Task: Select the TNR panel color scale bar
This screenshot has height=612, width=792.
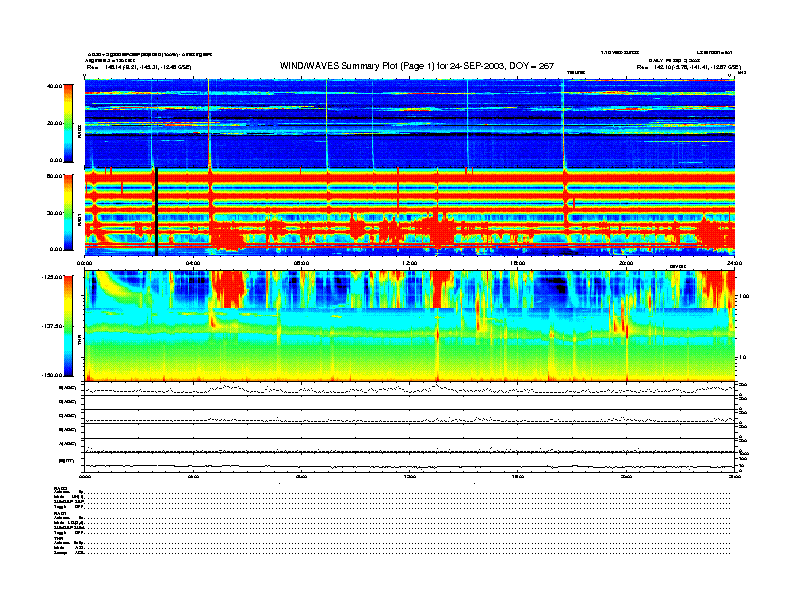Action: pyautogui.click(x=68, y=326)
